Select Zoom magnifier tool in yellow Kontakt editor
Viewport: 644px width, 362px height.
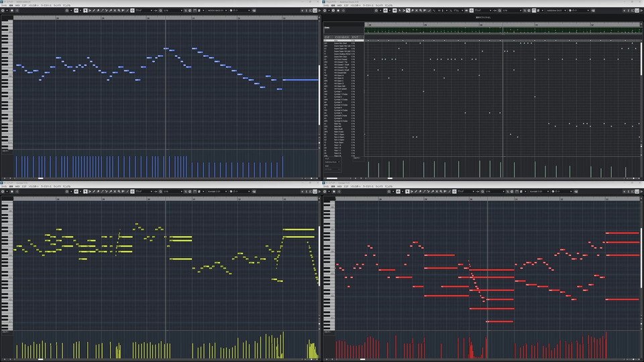pyautogui.click(x=119, y=191)
